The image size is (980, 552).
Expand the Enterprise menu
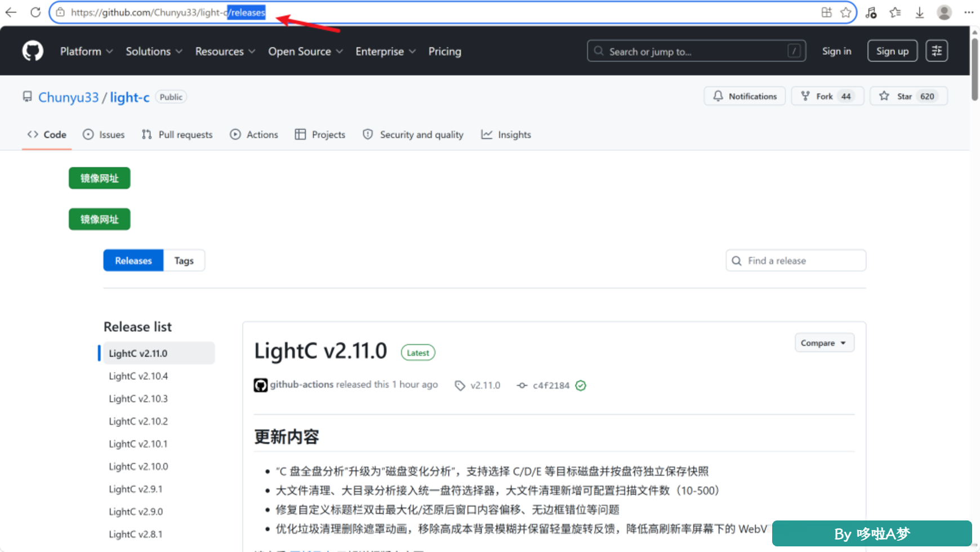point(386,51)
